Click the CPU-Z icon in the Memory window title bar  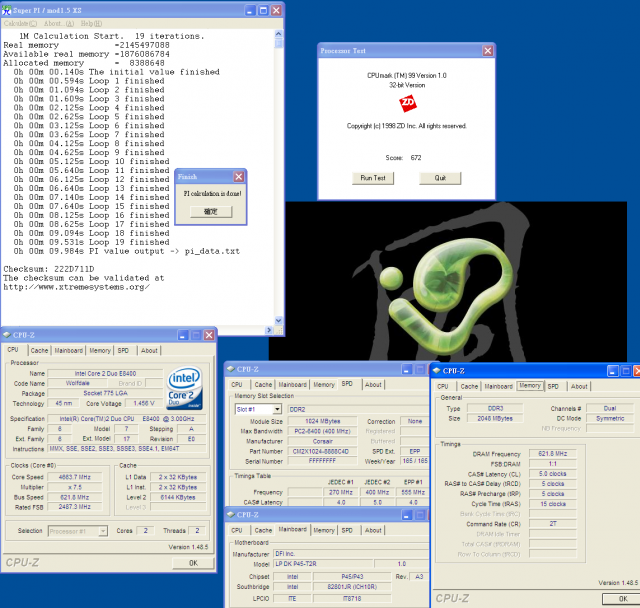pyautogui.click(x=437, y=371)
